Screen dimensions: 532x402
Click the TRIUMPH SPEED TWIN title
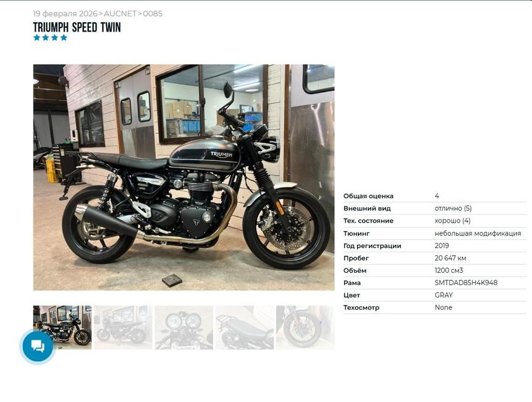[x=77, y=27]
